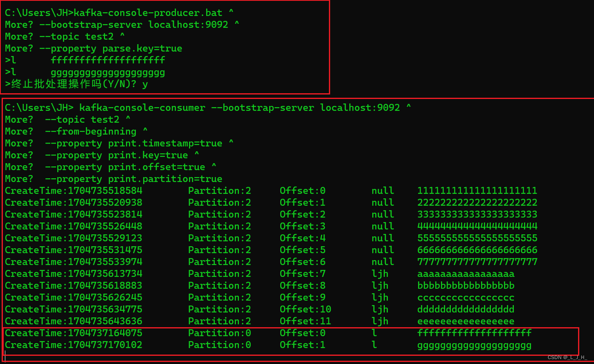Click message value '22222222222222222222'
Screen dimensions: 594x364
[x=477, y=202]
